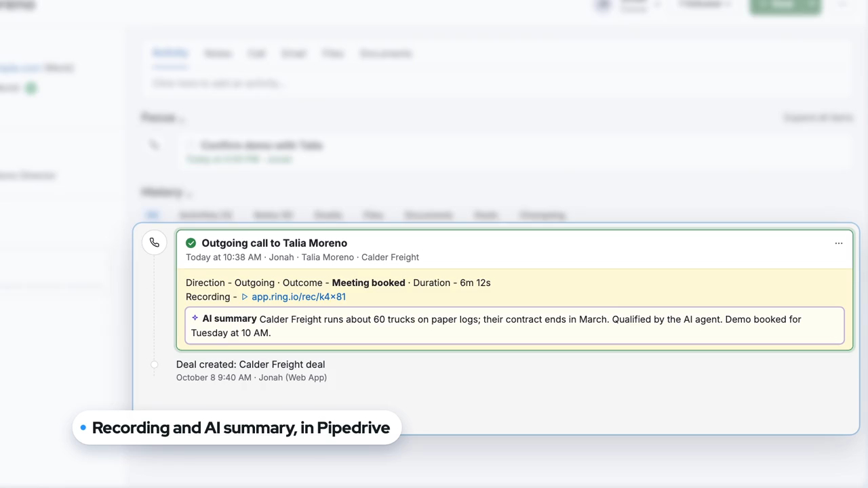The image size is (868, 488).
Task: Play the recording via the play icon
Action: [x=245, y=297]
